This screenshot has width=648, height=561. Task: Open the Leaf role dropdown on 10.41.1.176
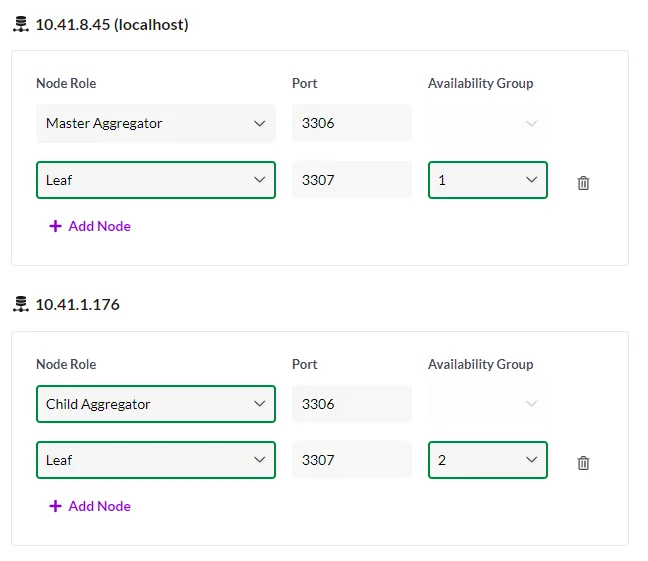(x=156, y=460)
